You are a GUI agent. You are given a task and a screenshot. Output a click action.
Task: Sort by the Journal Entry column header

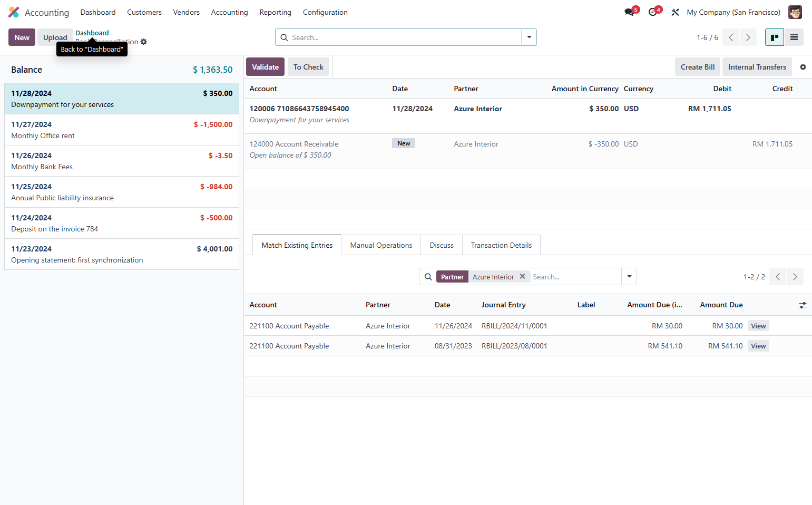503,305
